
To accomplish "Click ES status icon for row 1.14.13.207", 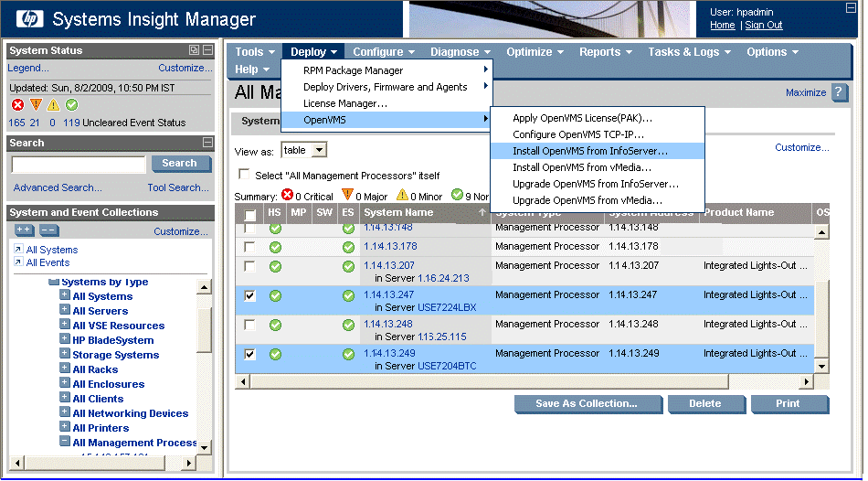I will click(x=348, y=266).
